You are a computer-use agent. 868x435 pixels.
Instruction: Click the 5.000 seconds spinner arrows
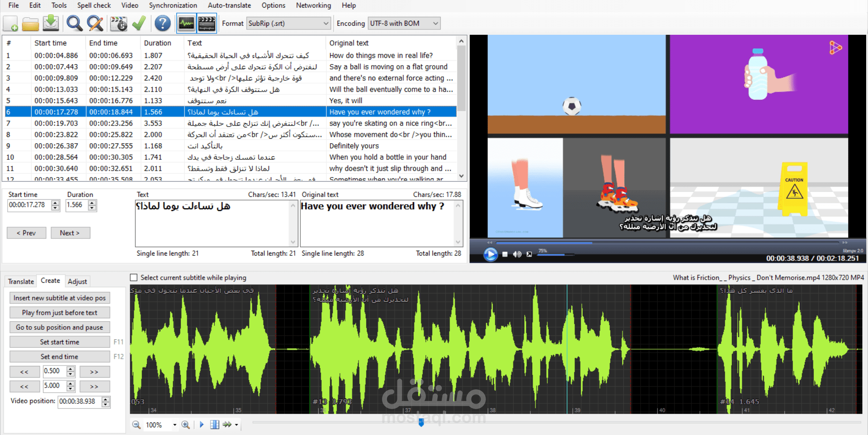pos(71,386)
